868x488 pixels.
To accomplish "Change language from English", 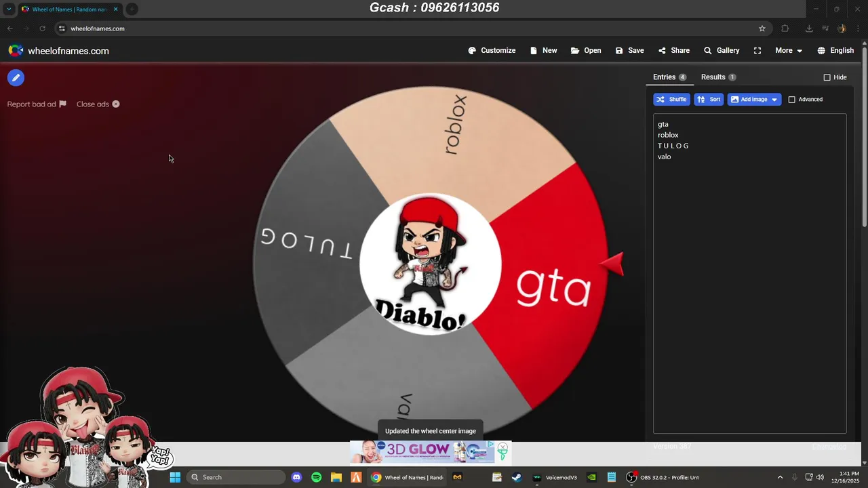I will tap(835, 51).
